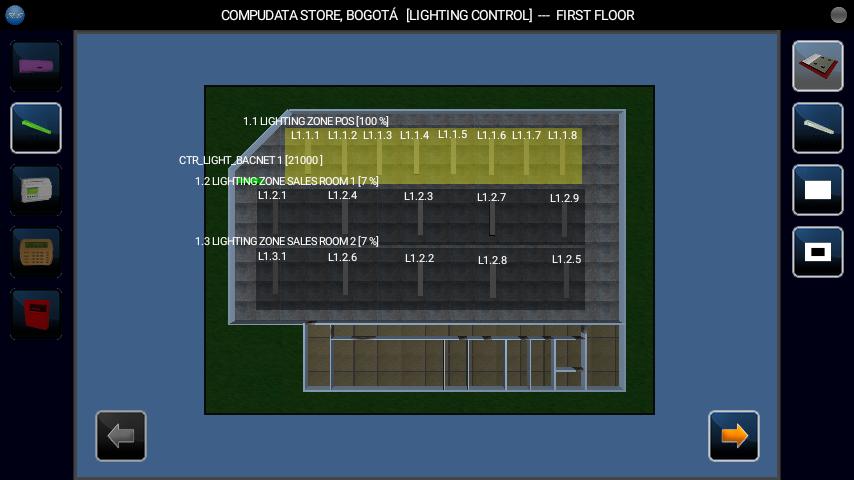This screenshot has width=854, height=480.
Task: Open the controller module icon in left sidebar
Action: point(36,190)
